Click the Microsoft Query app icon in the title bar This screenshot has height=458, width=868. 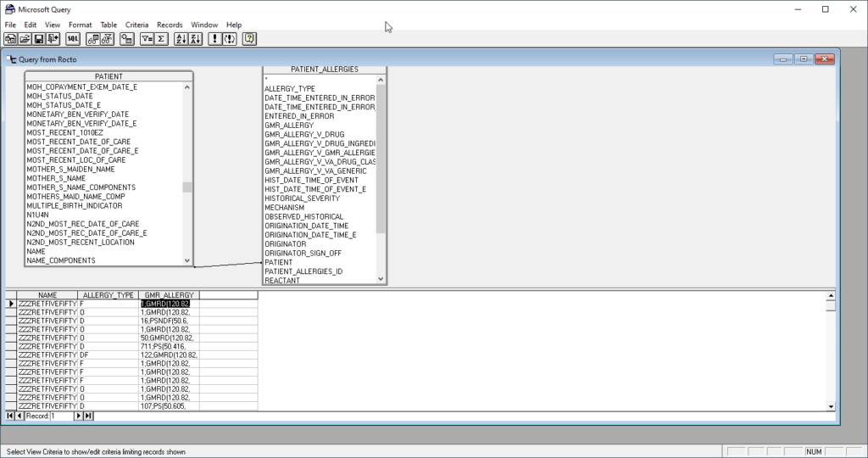click(10, 9)
